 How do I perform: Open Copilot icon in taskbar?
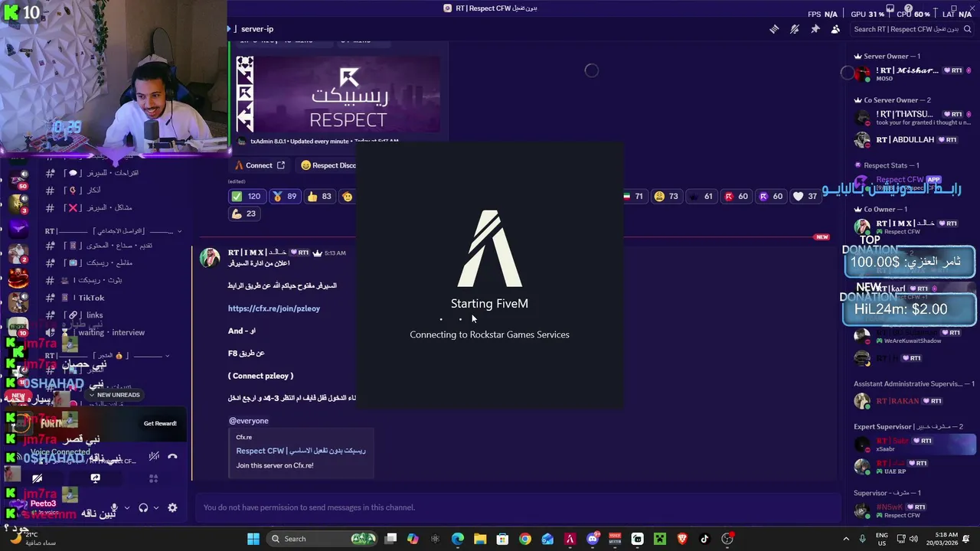413,539
